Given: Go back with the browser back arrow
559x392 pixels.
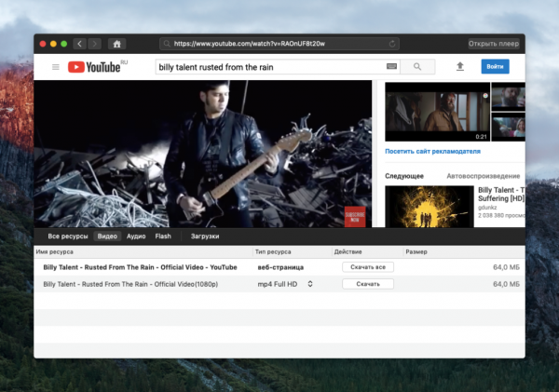Looking at the screenshot, I should pos(80,44).
